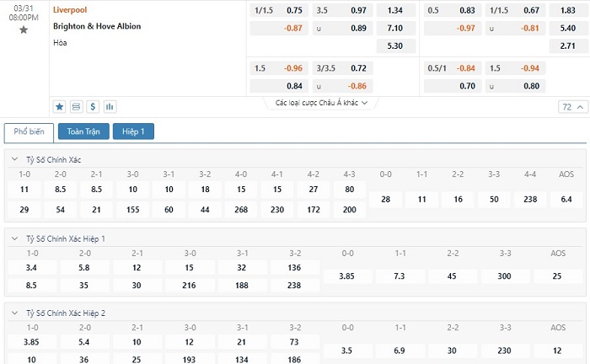Select the AOS odds 6.4 in full-match scores

(x=566, y=199)
